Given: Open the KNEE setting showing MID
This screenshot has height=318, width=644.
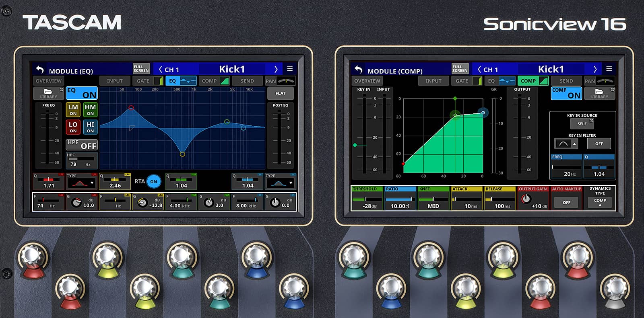Looking at the screenshot, I should pyautogui.click(x=433, y=199).
